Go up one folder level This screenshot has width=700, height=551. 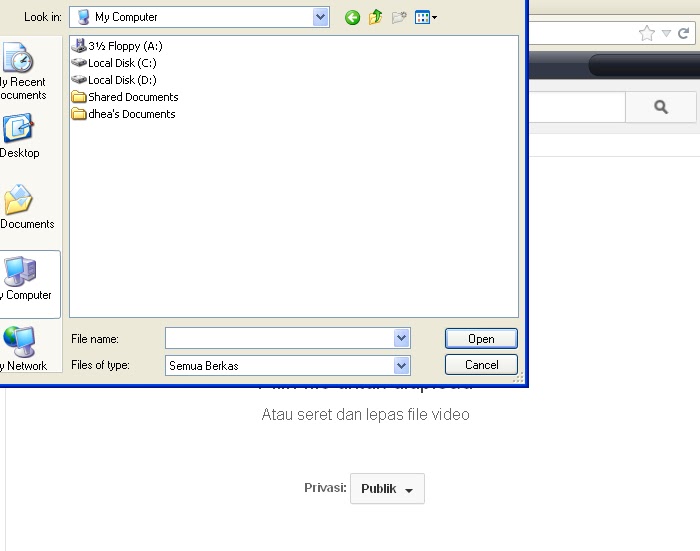pyautogui.click(x=375, y=17)
